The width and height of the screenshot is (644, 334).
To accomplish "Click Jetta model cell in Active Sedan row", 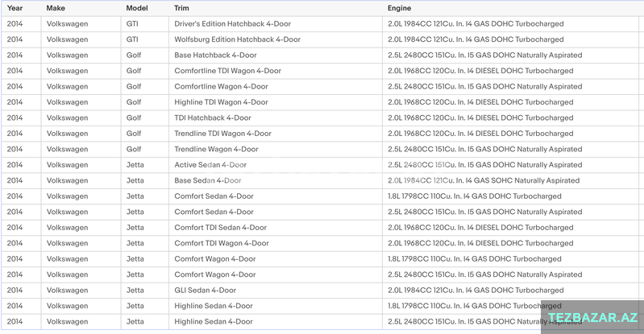I will (135, 165).
